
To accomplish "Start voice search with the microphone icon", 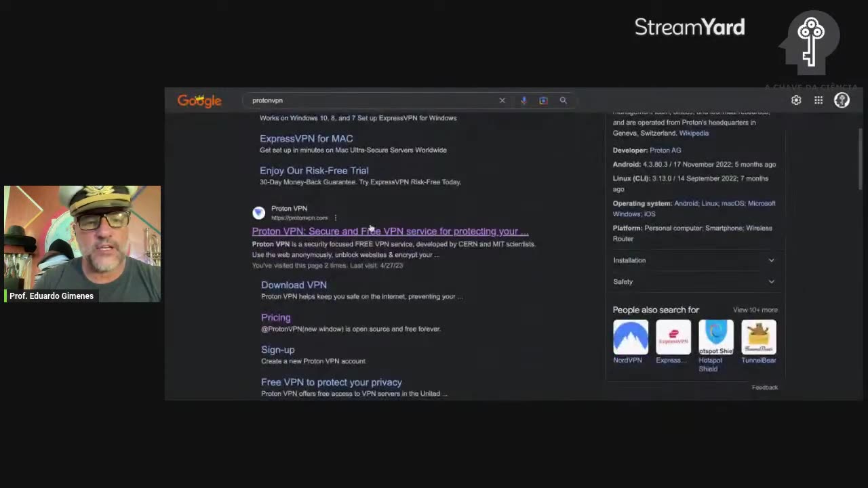I will 524,100.
